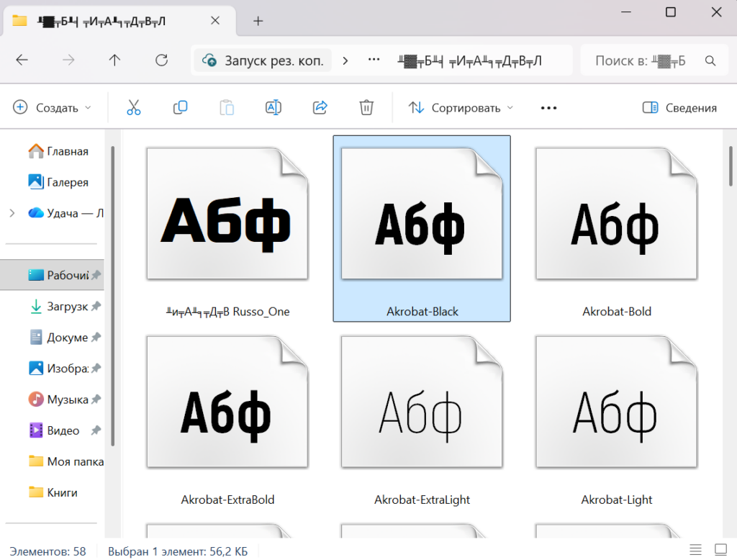Image resolution: width=737 pixels, height=560 pixels.
Task: Click the Rename icon in toolbar
Action: click(x=273, y=108)
